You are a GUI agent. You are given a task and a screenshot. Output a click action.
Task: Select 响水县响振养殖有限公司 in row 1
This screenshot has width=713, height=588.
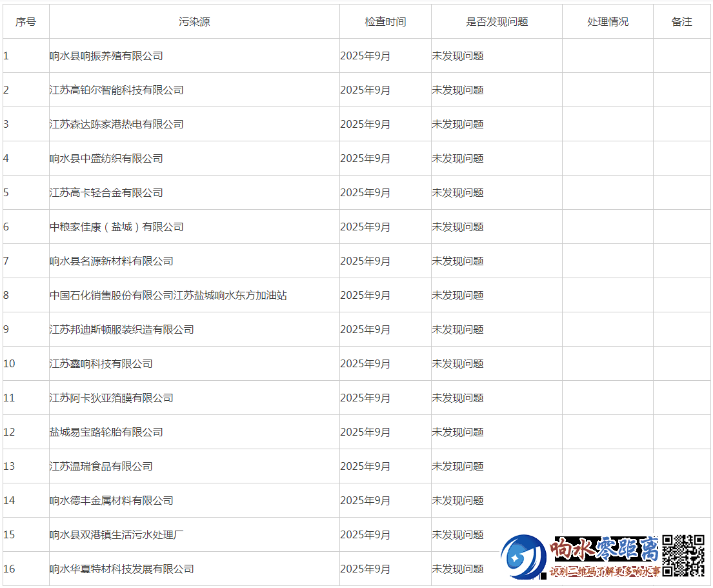point(106,56)
